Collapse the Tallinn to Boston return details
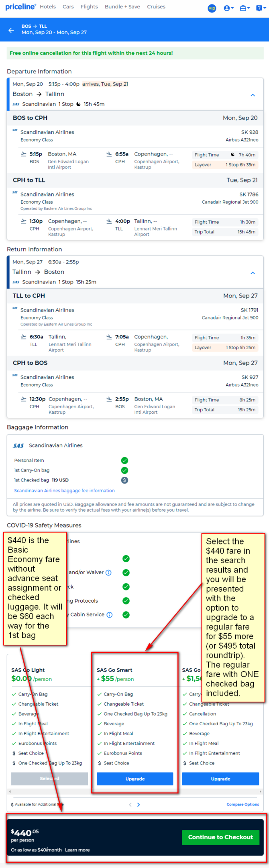Viewport: 269px width, 868px height. pyautogui.click(x=253, y=273)
